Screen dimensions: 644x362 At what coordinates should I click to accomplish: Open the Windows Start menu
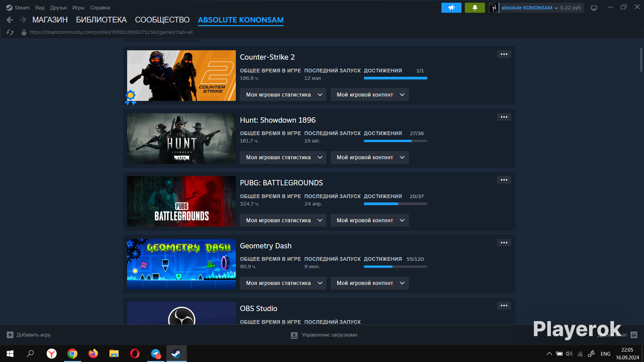pos(10,353)
